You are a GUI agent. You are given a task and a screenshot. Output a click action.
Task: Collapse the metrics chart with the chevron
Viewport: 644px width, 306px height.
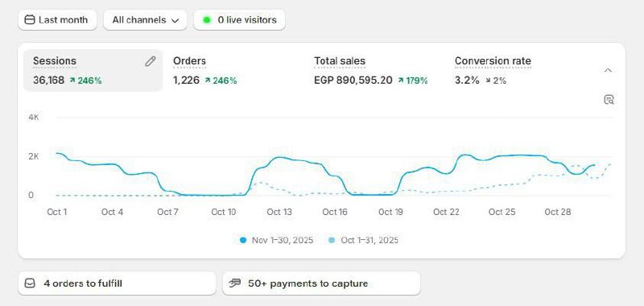609,70
